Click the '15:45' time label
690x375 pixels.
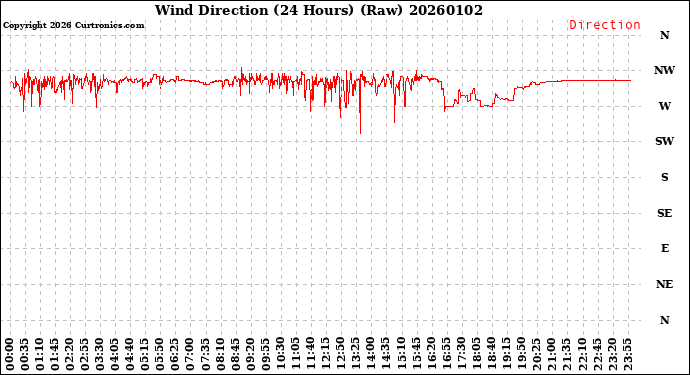[415, 355]
